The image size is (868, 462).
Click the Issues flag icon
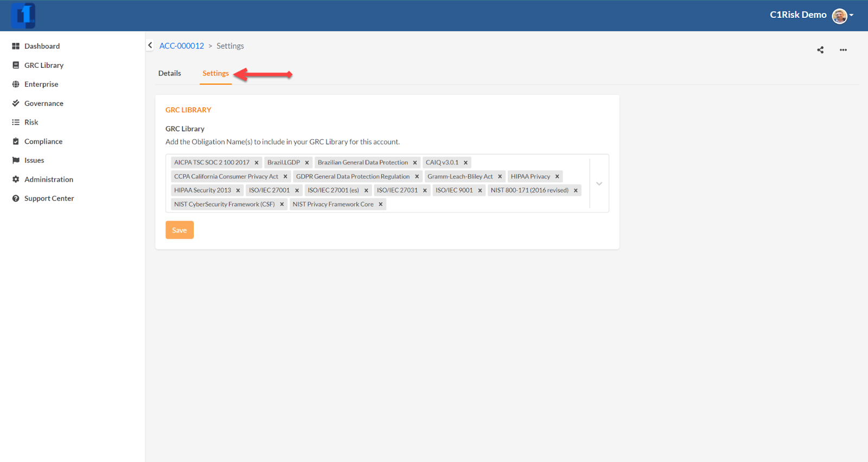coord(16,160)
